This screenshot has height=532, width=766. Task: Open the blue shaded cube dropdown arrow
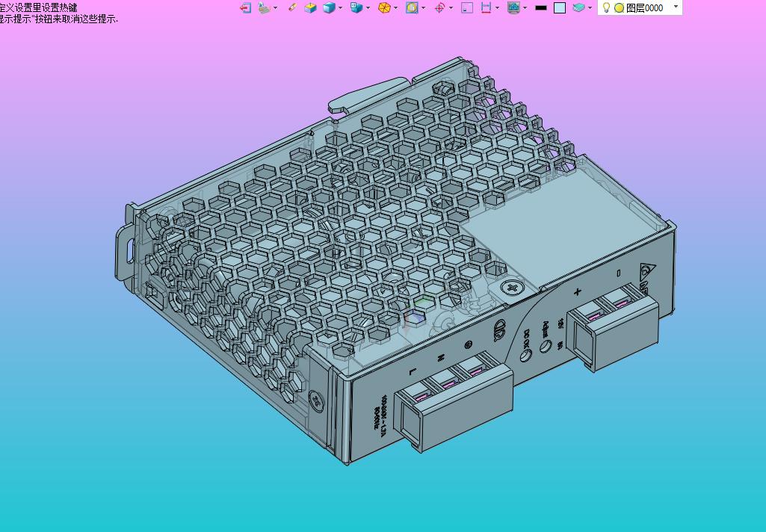point(341,7)
